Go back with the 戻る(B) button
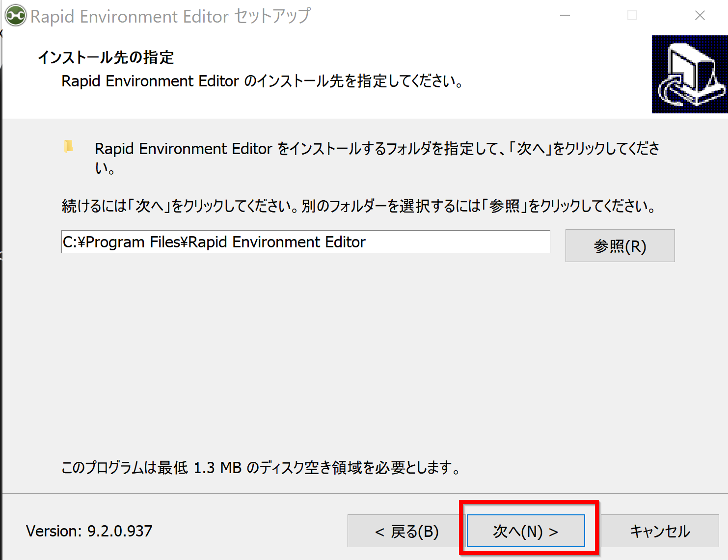 [x=406, y=531]
